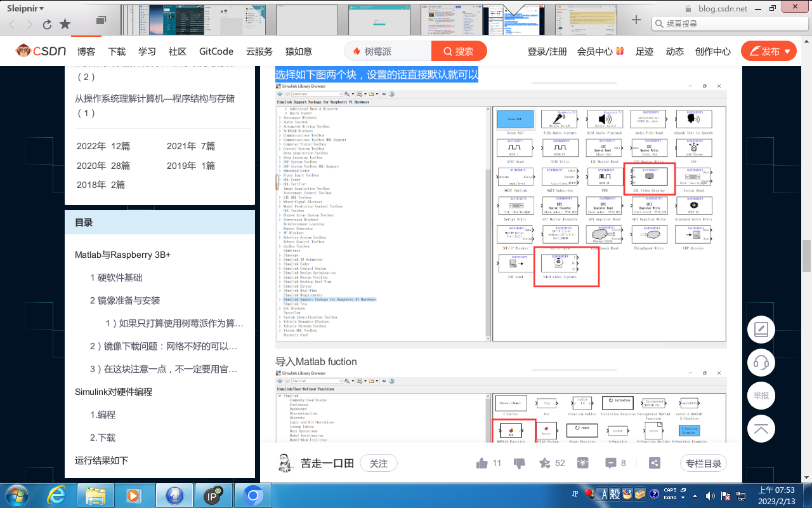Image resolution: width=812 pixels, height=508 pixels.
Task: Jump to 3）在这块注意一点 in contents
Action: coord(164,369)
